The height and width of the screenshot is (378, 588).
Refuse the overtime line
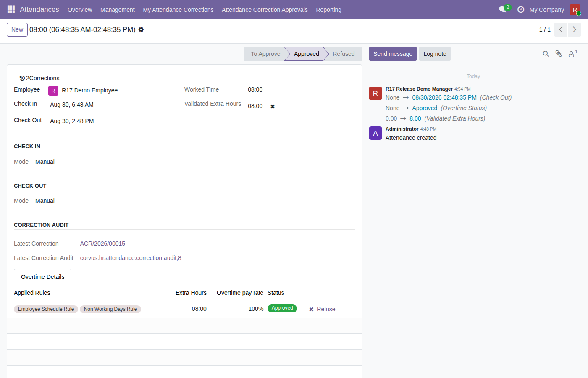[x=322, y=309]
